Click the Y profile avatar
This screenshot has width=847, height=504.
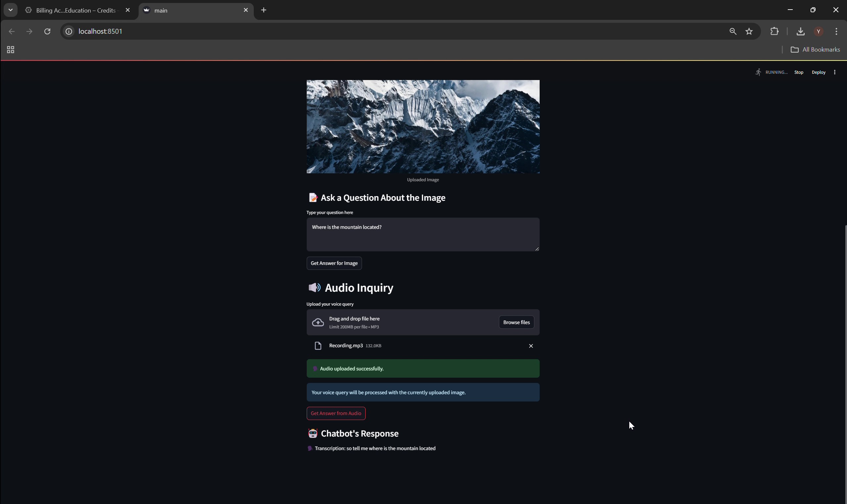click(x=819, y=31)
